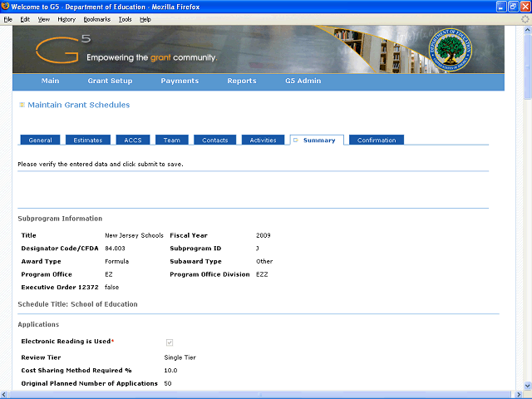Go to the Confirmation tab

pos(376,140)
